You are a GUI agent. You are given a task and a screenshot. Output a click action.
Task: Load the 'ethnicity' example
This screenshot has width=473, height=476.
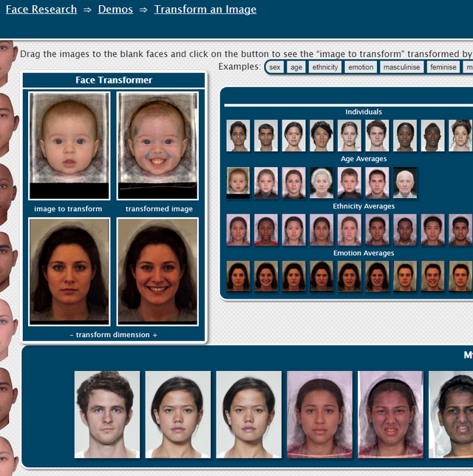coord(325,67)
